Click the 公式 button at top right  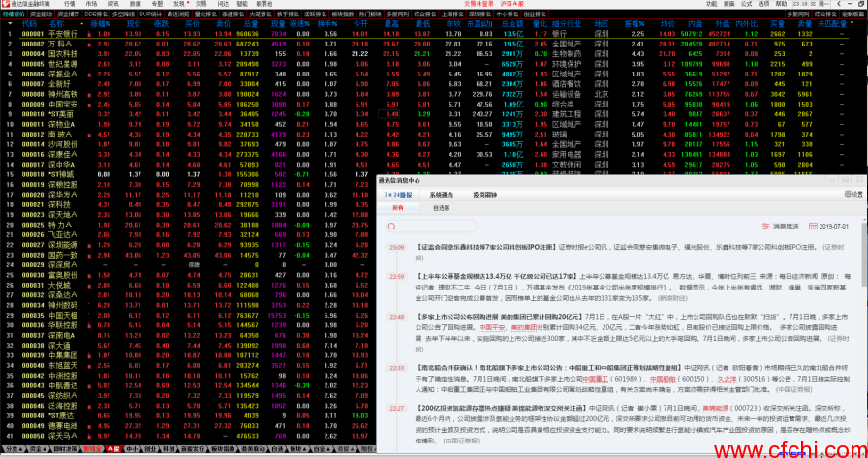pos(746,3)
